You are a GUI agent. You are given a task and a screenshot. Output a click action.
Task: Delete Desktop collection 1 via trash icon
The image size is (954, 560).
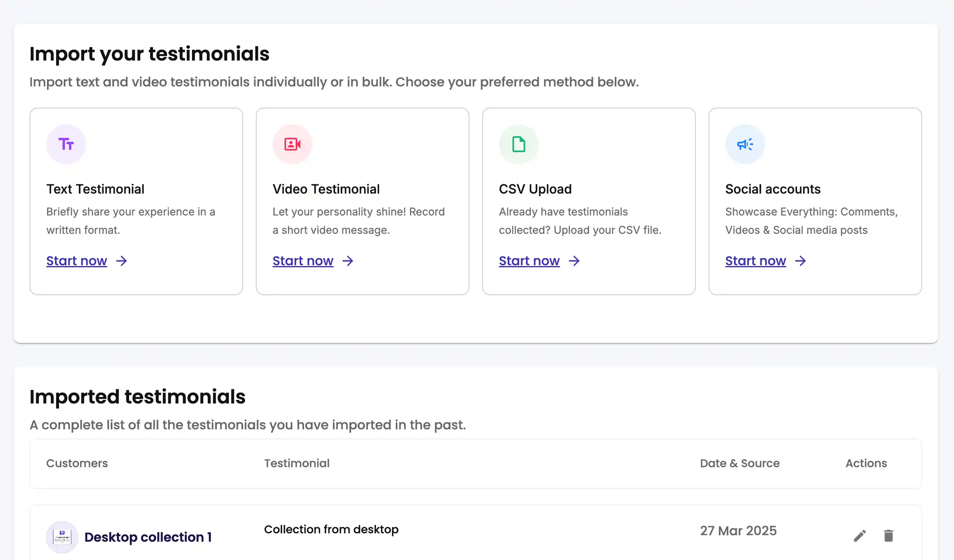(888, 535)
